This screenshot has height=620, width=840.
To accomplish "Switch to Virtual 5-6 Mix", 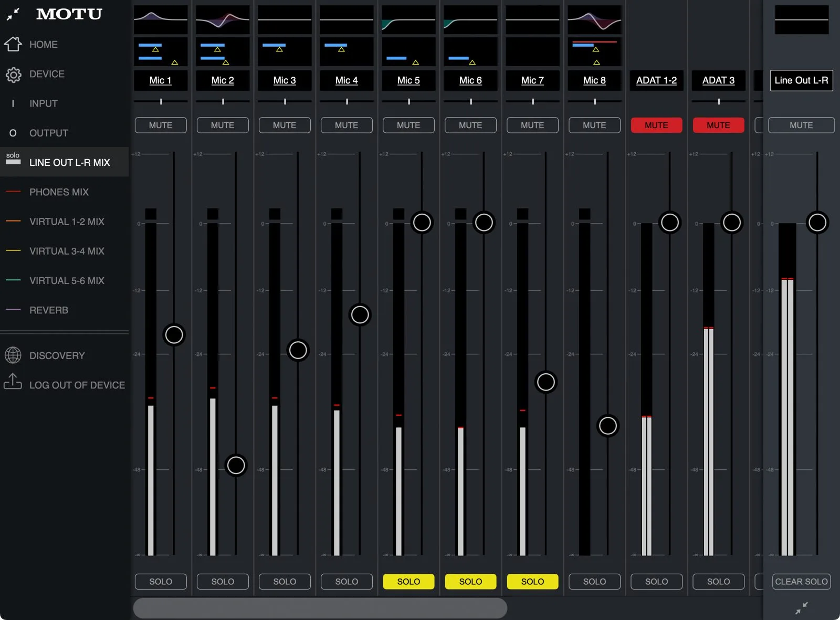I will coord(64,280).
